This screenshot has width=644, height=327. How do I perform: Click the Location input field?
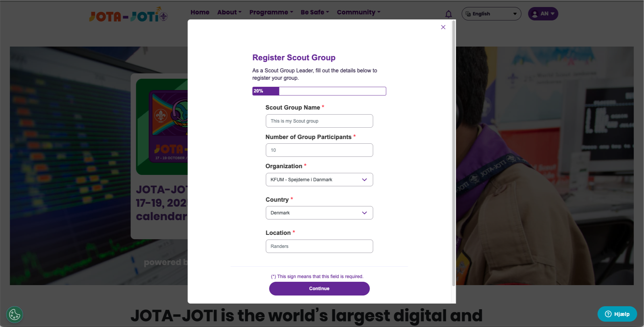point(319,246)
